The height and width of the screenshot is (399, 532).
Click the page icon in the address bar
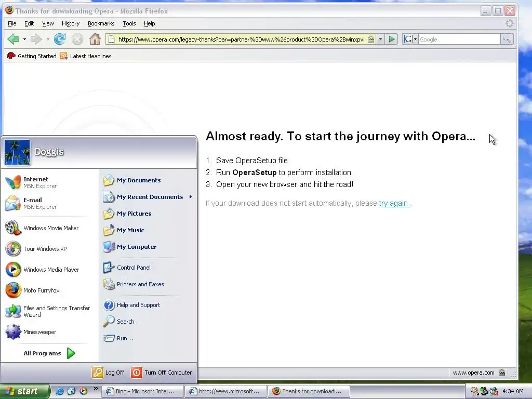point(111,39)
